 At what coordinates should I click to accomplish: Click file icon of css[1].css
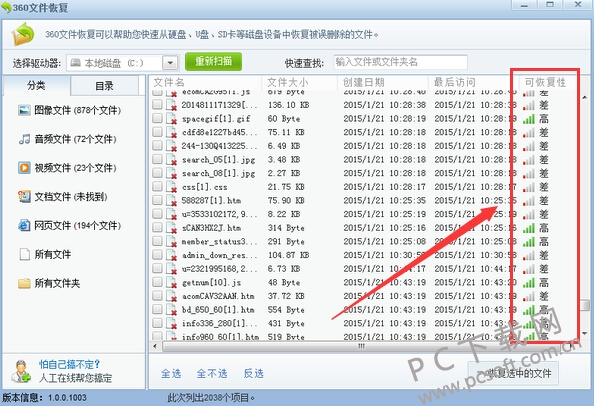coord(172,187)
